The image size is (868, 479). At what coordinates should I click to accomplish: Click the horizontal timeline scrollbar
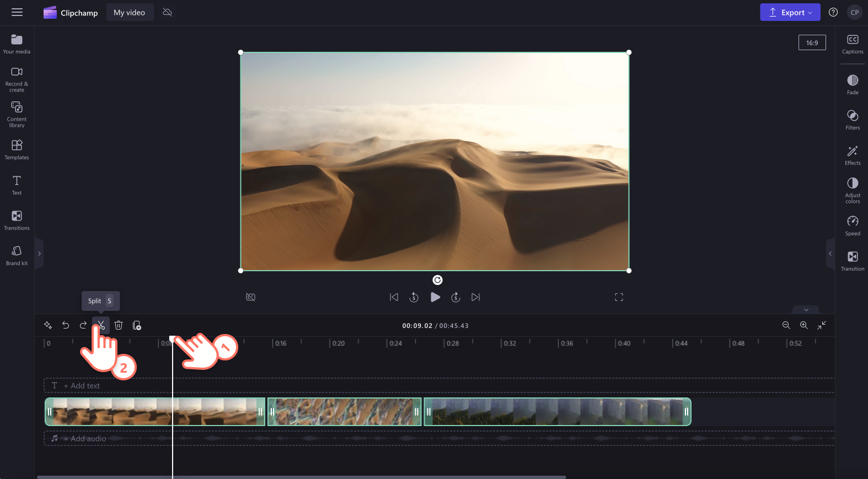coord(301,477)
